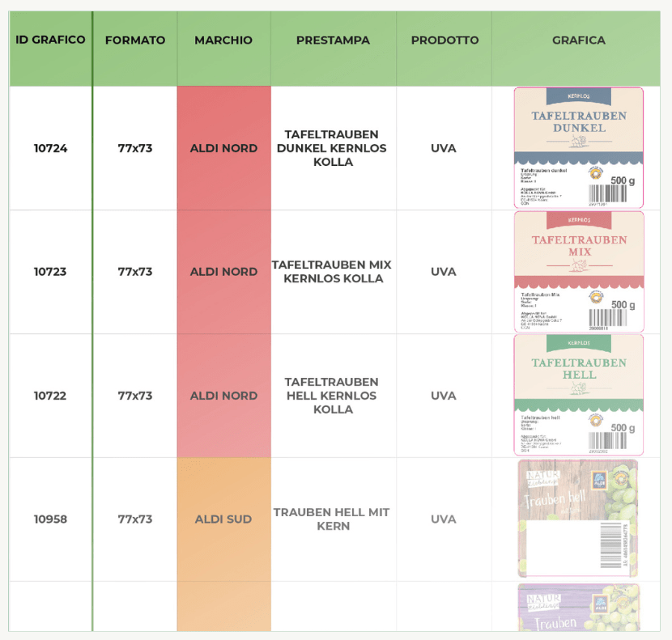Click TRAUBEN HELL MIT KERN text
The image size is (672, 640).
332,519
